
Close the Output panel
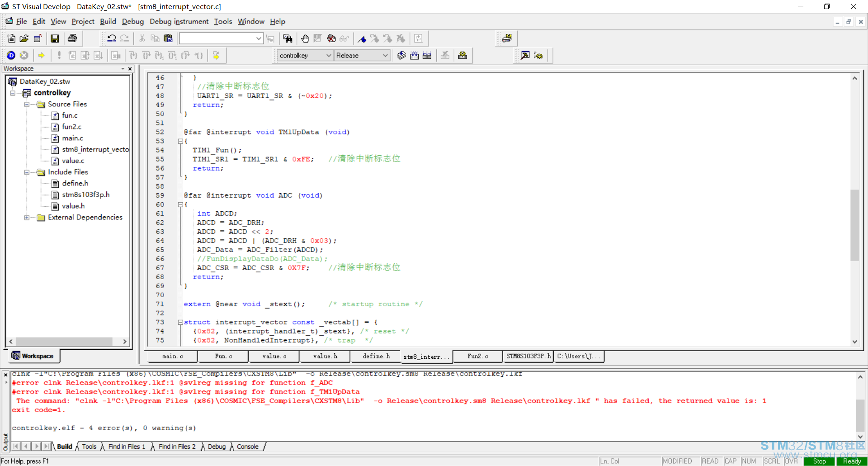coord(5,375)
